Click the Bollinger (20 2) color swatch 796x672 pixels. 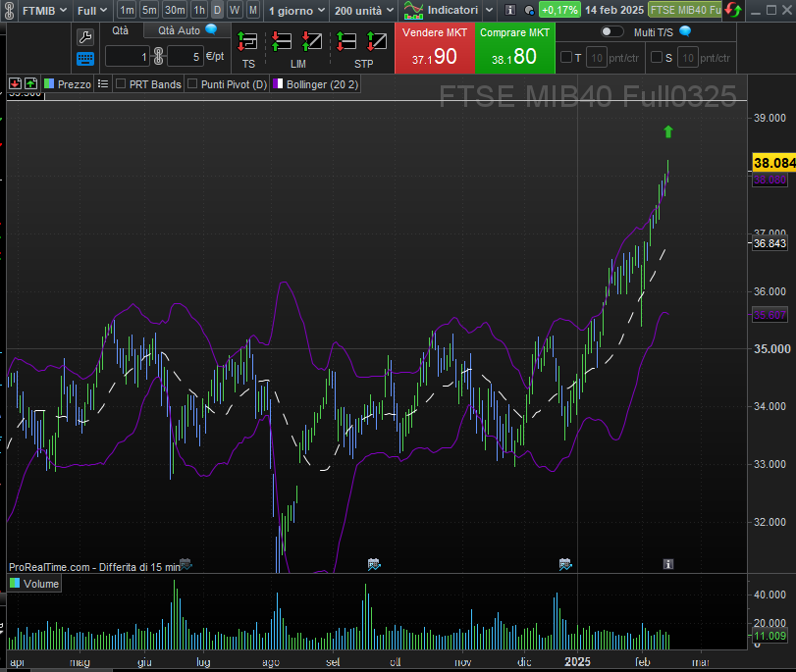coord(278,84)
